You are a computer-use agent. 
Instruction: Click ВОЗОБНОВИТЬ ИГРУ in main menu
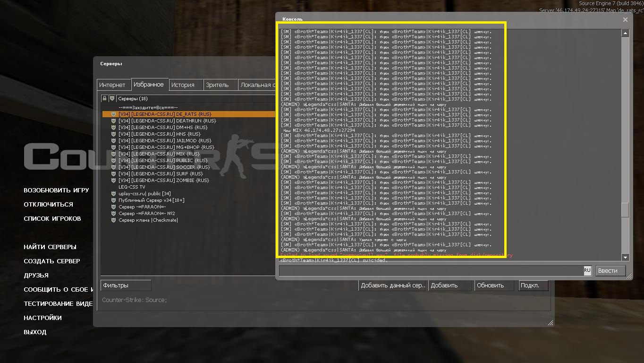coord(56,190)
